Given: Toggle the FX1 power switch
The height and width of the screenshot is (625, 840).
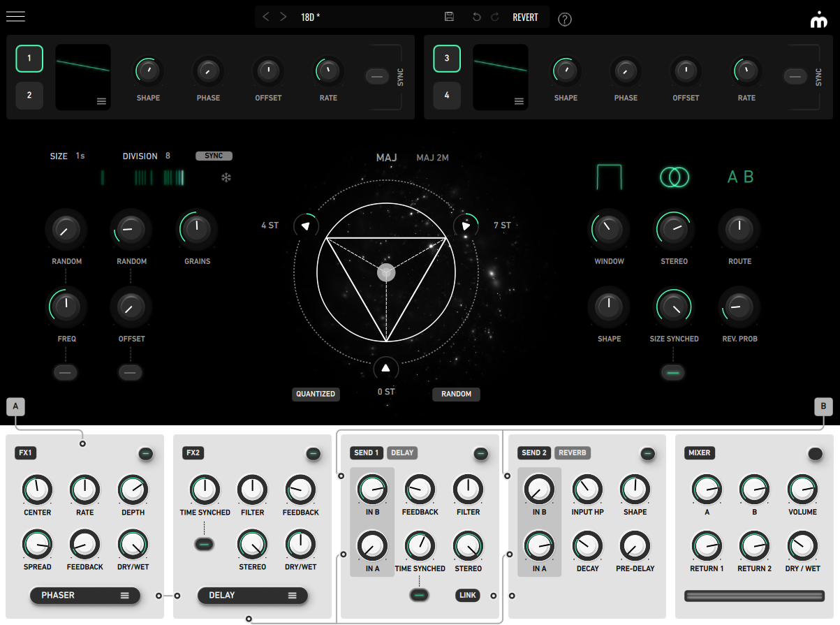Looking at the screenshot, I should pos(145,455).
